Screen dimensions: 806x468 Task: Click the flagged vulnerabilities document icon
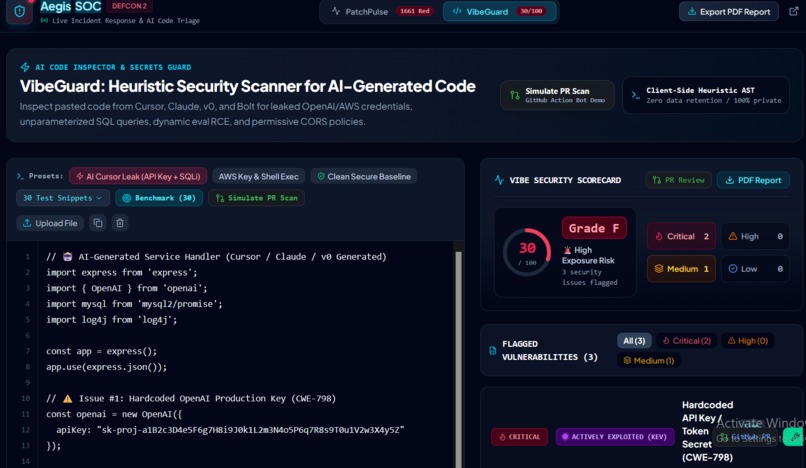pos(492,351)
